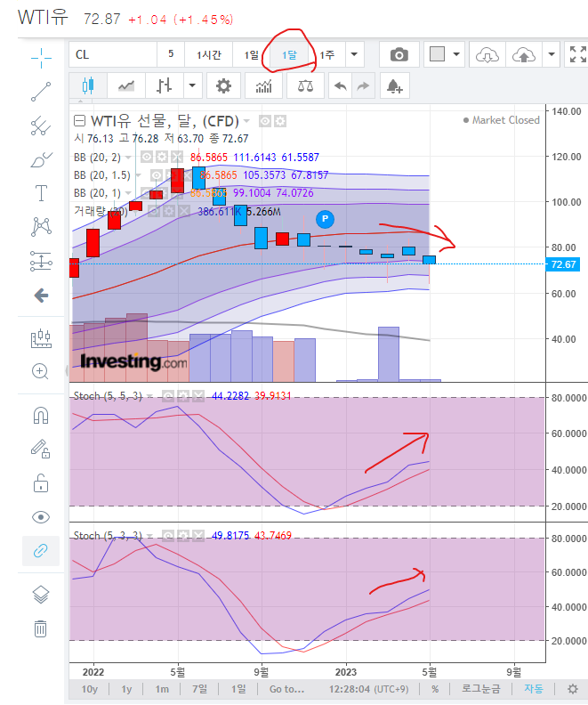Select the 1달 monthly interval

coord(289,55)
